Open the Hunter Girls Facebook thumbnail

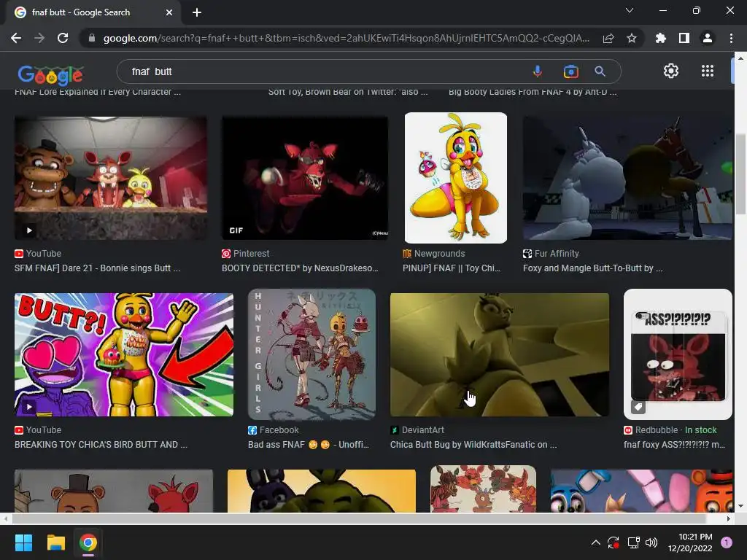point(311,354)
